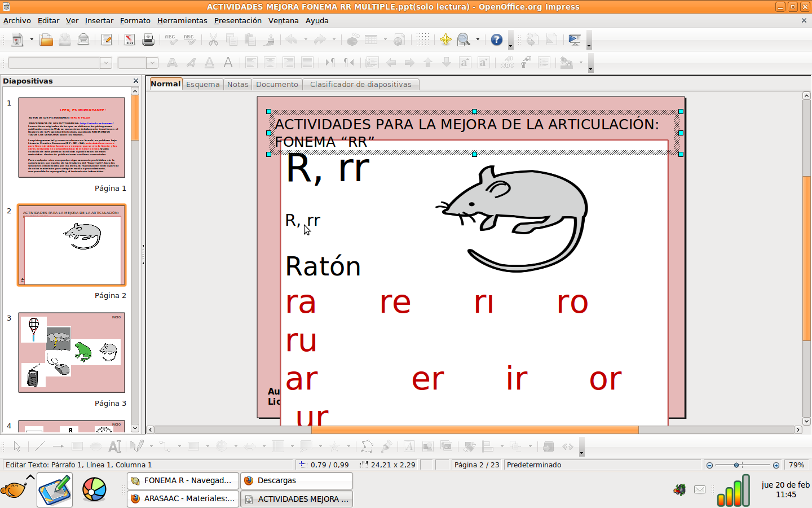Close the Diapositivas panel
This screenshot has height=508, width=812.
pos(135,81)
